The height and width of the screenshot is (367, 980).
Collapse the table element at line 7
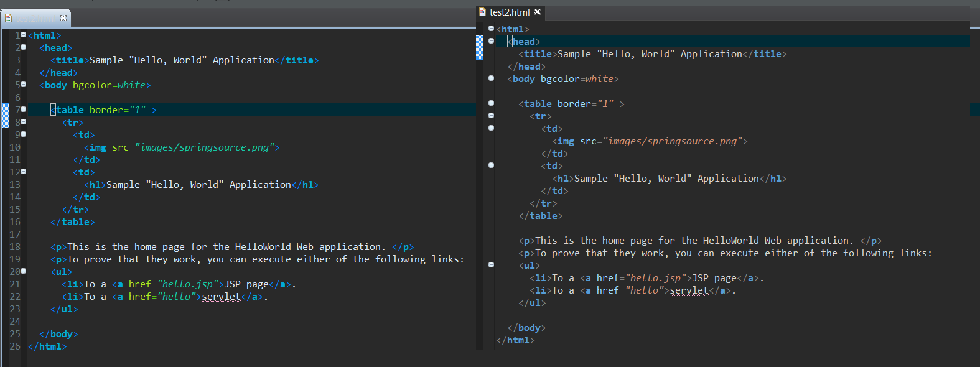tap(24, 109)
